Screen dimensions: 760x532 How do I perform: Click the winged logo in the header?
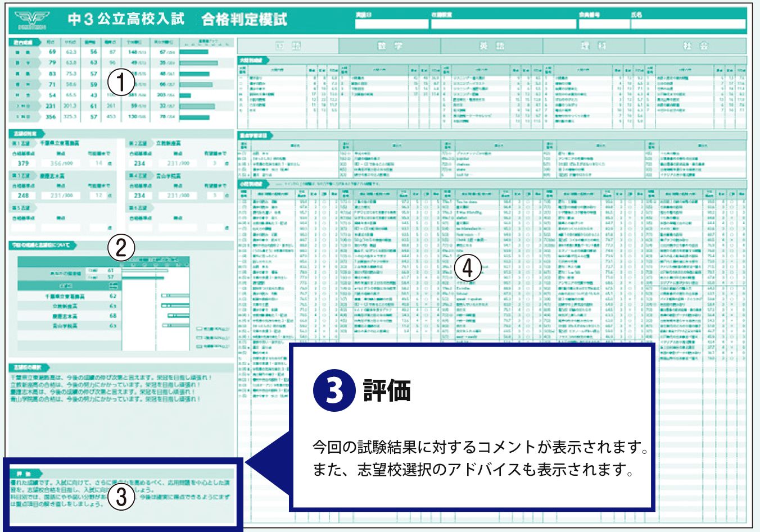tap(32, 20)
